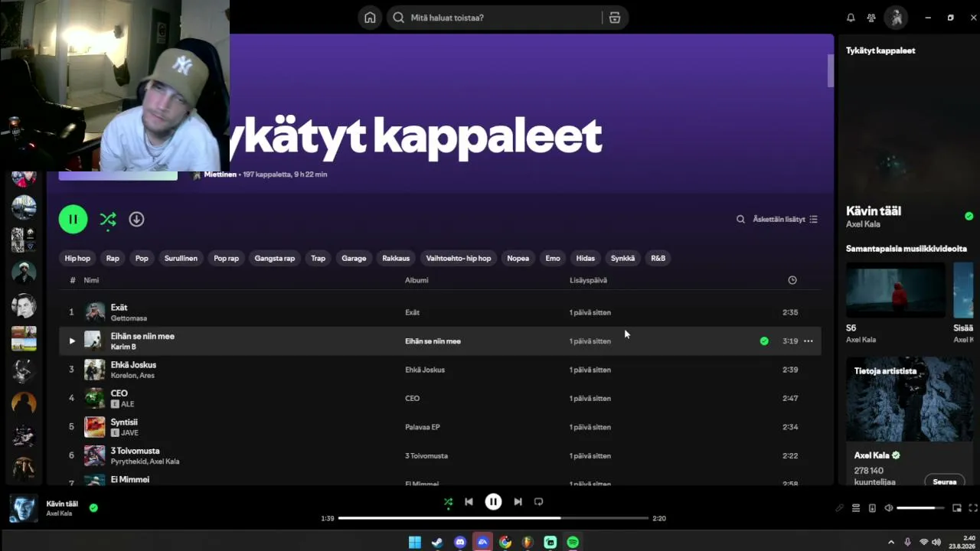
Task: Open the Miettinen profile link
Action: coord(220,174)
